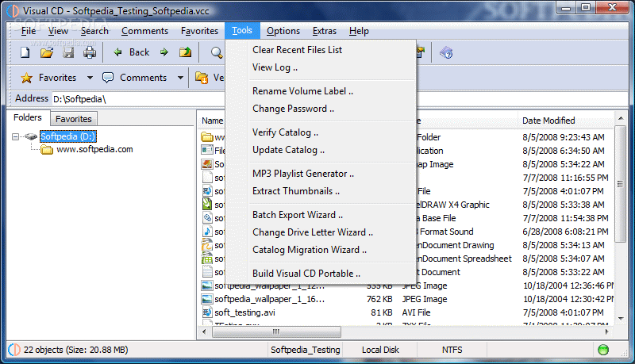Click the horizontal scrollbar left arrow

204,332
